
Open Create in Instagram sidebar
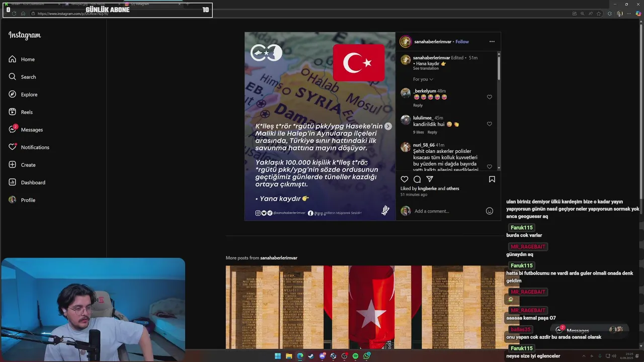point(22,165)
